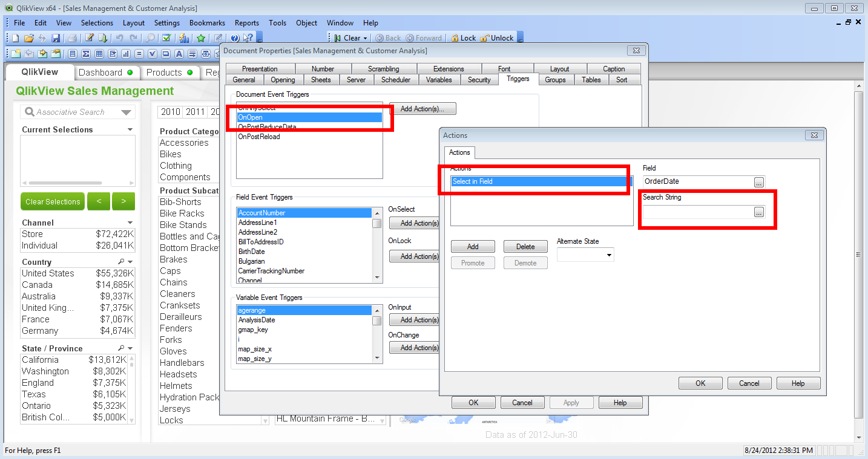Expand the Clear toolbar dropdown arrow
The image size is (868, 459).
click(x=365, y=38)
